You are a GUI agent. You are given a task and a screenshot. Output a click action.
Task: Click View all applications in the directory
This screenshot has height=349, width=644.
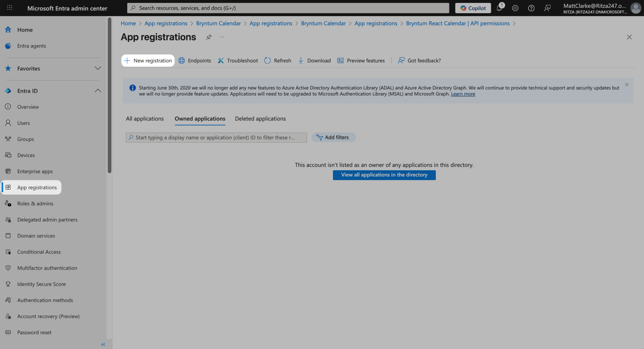click(x=384, y=175)
